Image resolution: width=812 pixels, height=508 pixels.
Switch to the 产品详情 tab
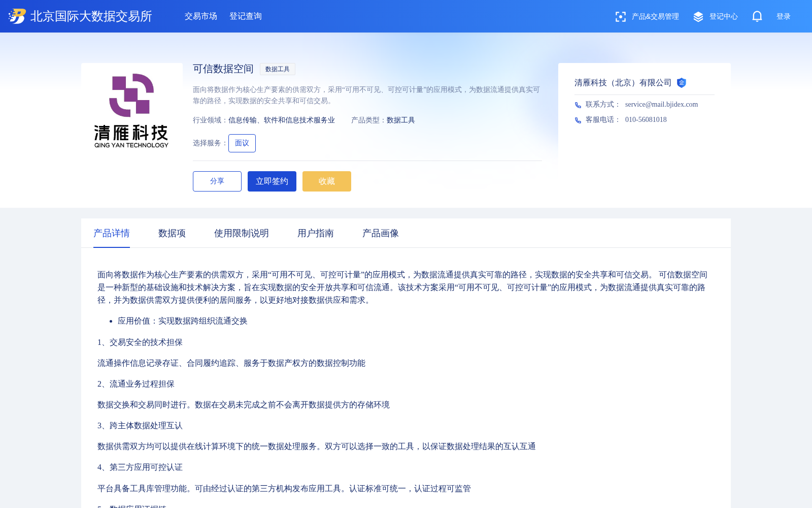(x=112, y=233)
